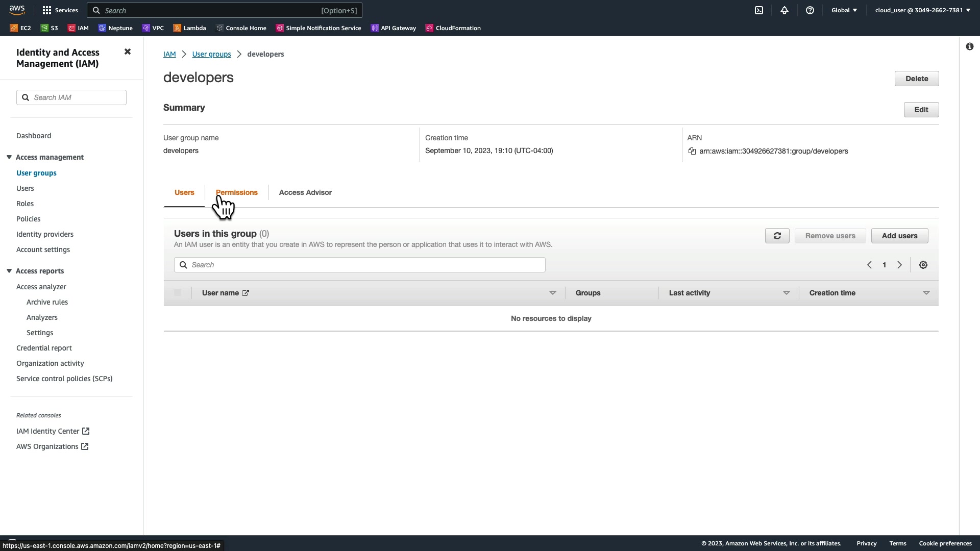Go to next page of users
The width and height of the screenshot is (980, 551).
900,265
